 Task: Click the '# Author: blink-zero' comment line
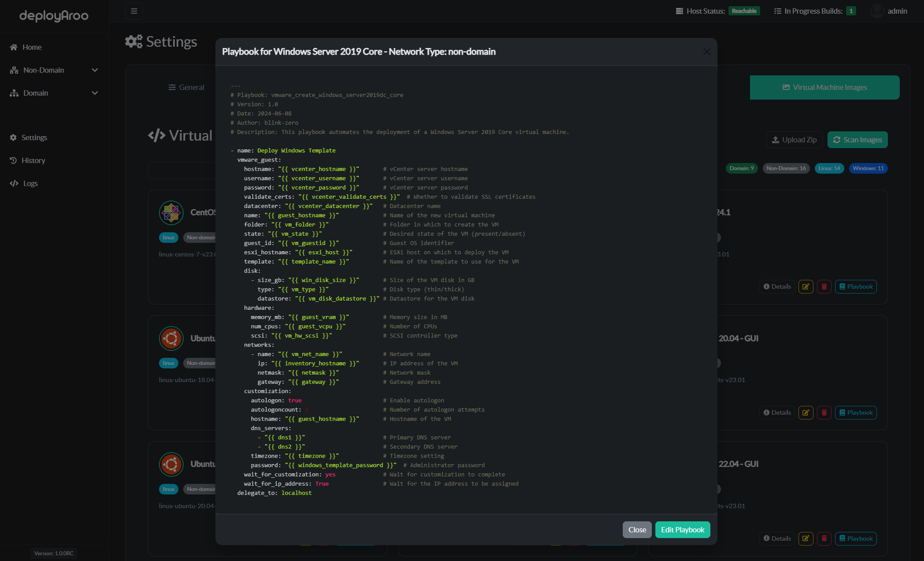point(264,123)
